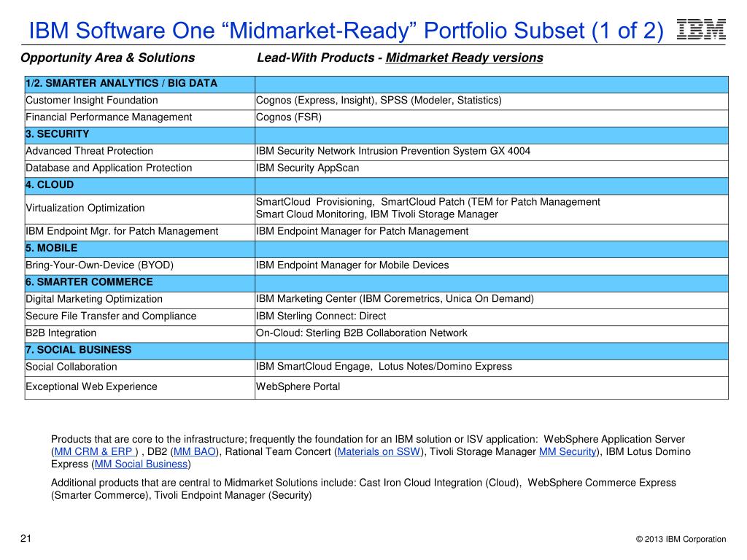Image resolution: width=747 pixels, height=560 pixels.
Task: Click 'Products that are core to the infrastructure' line
Action: (x=368, y=439)
